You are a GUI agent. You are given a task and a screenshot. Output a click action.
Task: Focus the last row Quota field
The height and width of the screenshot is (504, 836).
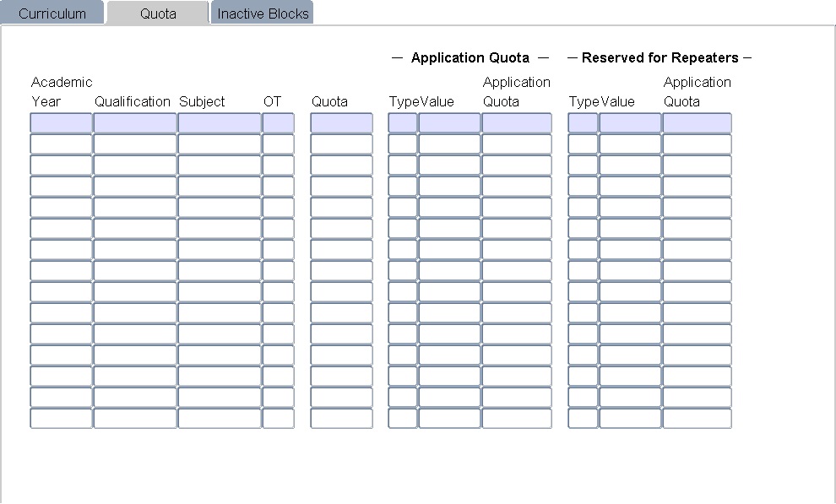click(x=341, y=419)
